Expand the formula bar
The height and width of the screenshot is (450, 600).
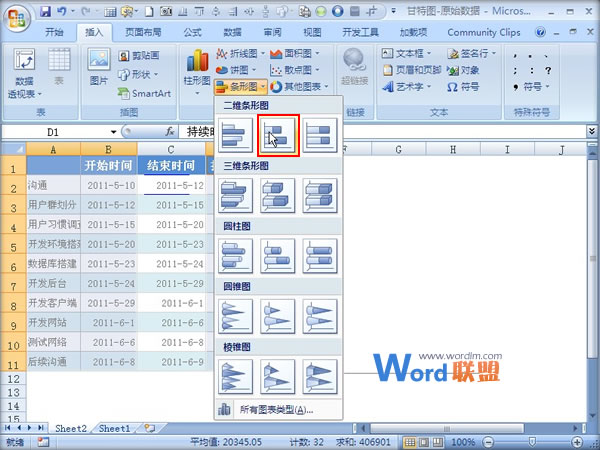coord(592,132)
